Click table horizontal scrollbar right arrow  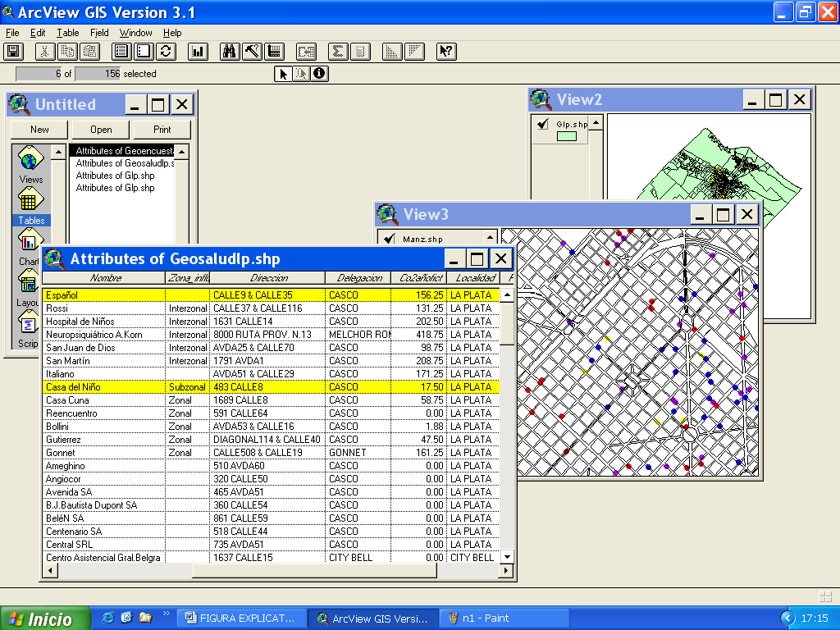click(x=505, y=571)
